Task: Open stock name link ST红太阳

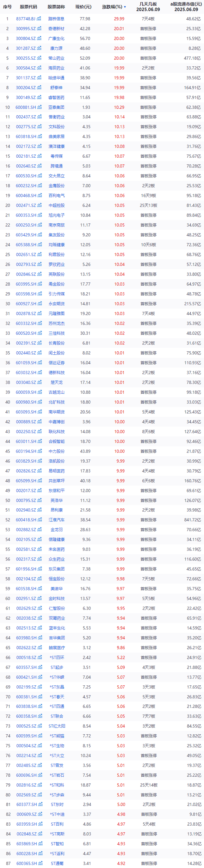Action: [x=57, y=726]
